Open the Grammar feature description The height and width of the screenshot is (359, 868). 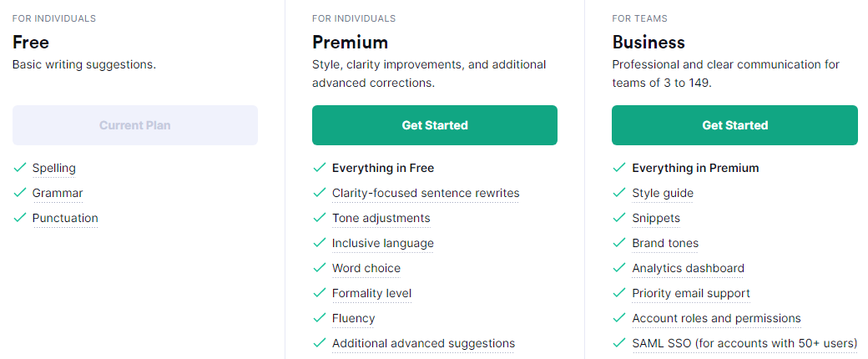click(58, 193)
